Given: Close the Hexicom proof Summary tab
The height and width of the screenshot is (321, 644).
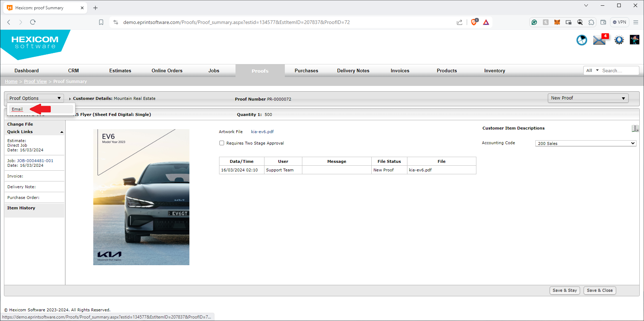Looking at the screenshot, I should point(82,8).
